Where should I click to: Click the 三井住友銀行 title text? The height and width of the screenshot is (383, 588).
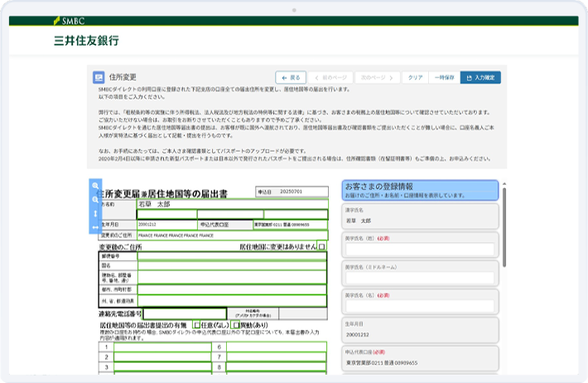(86, 41)
